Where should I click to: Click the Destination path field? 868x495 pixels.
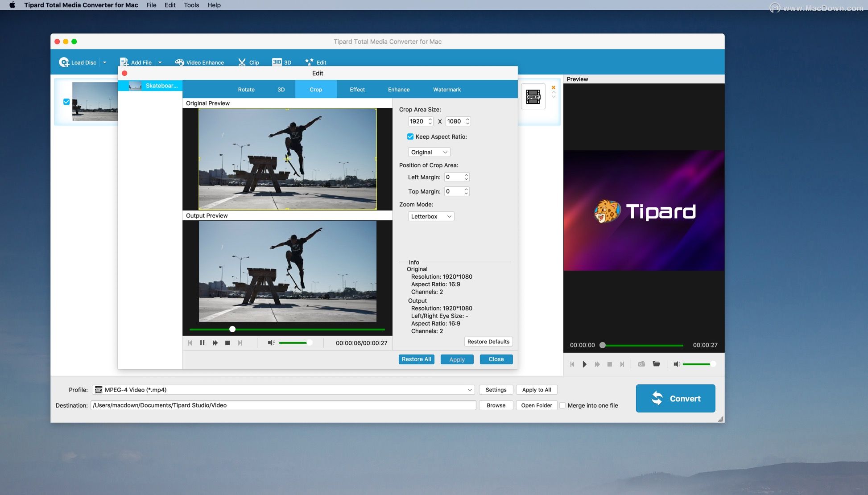pos(284,405)
